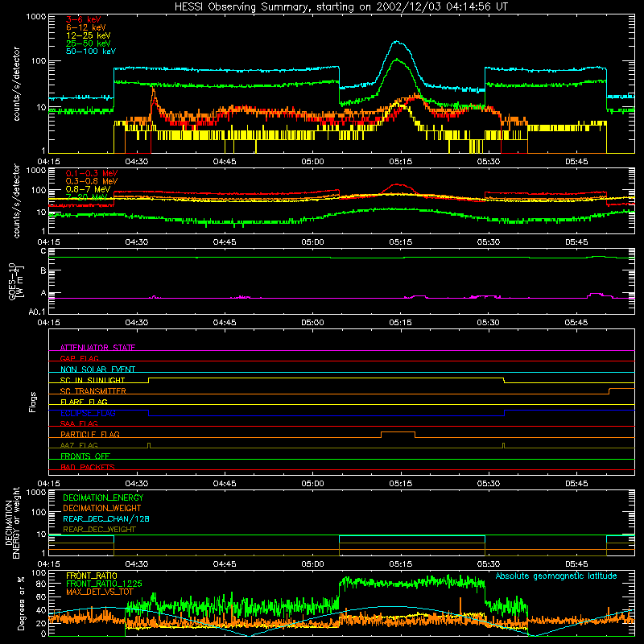Click the FRONT_RATIO_1225 legend label
The image size is (644, 644).
[x=104, y=584]
